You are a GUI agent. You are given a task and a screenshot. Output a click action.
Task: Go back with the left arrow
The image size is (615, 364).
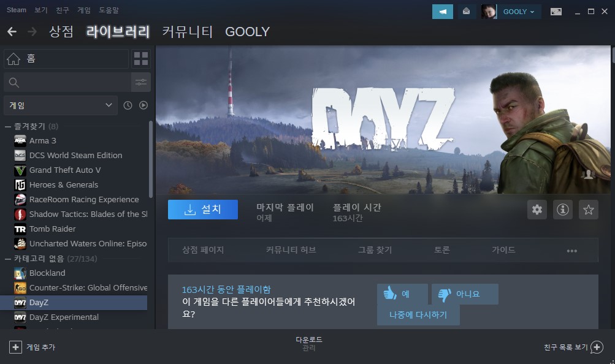point(12,32)
